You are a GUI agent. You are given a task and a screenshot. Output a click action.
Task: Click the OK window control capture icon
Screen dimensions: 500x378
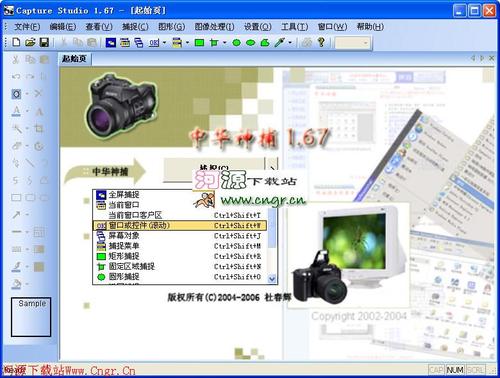point(154,43)
